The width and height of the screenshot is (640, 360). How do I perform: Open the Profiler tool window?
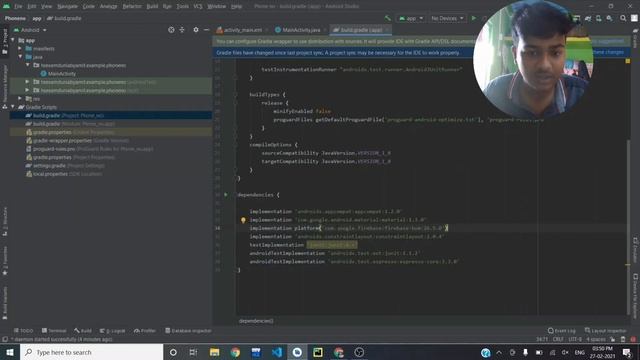(x=145, y=331)
